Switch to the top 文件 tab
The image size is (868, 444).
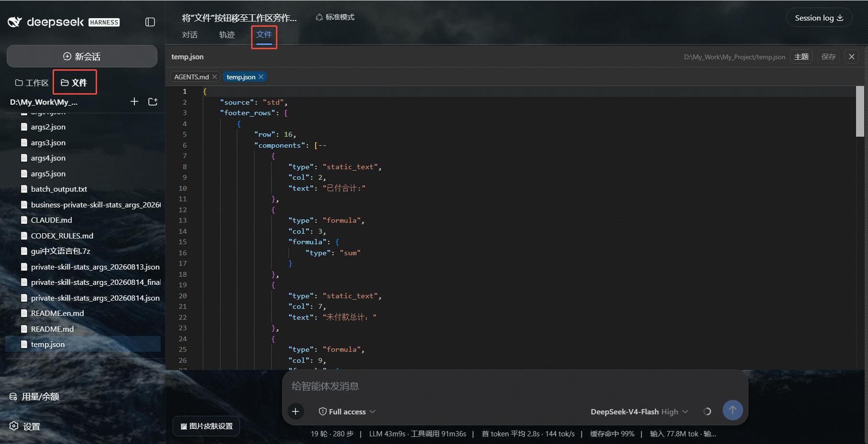(264, 34)
